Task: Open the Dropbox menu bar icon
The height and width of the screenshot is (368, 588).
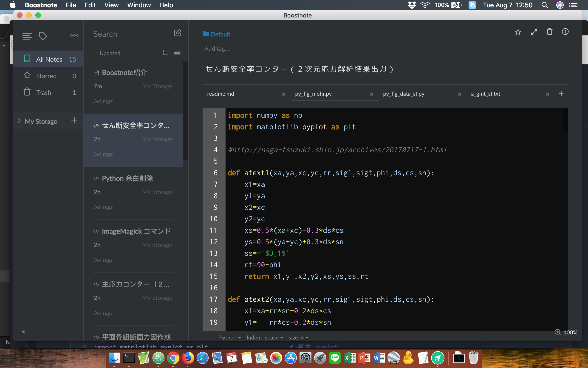Action: pos(412,5)
